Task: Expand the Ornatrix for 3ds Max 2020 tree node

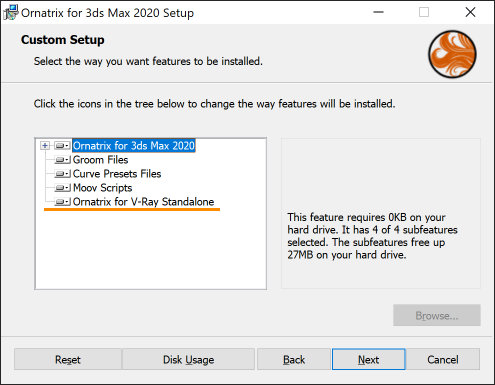Action: [45, 145]
